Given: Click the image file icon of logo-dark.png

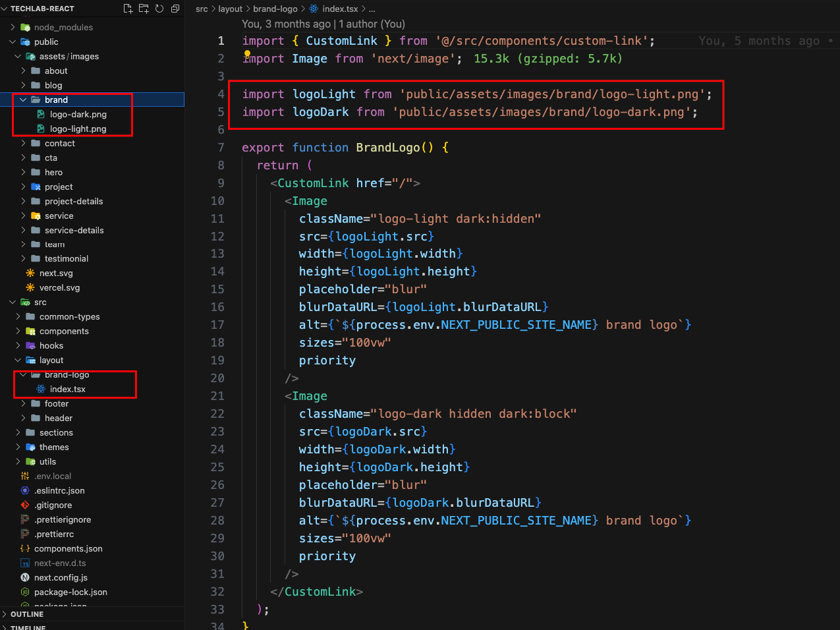Looking at the screenshot, I should click(x=41, y=115).
